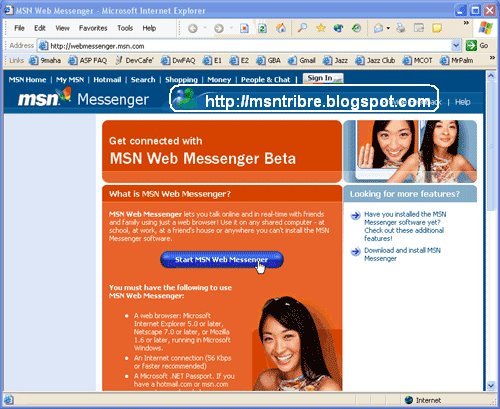The height and width of the screenshot is (409, 500).
Task: Click the Go button beside the address bar
Action: pos(477,46)
